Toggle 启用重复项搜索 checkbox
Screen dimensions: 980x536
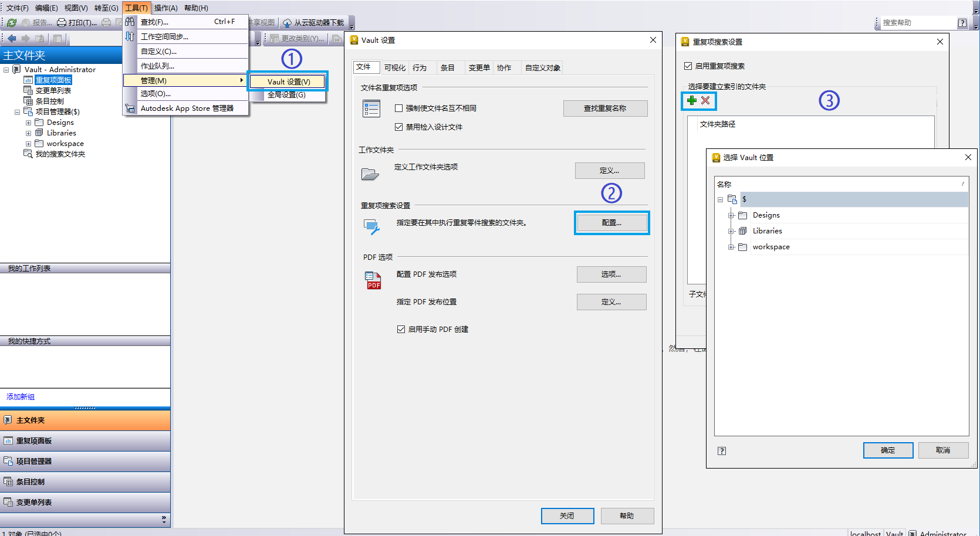point(688,66)
